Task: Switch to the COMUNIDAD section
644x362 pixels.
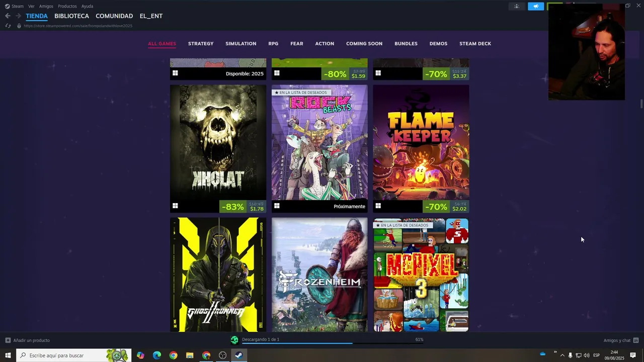Action: [114, 16]
